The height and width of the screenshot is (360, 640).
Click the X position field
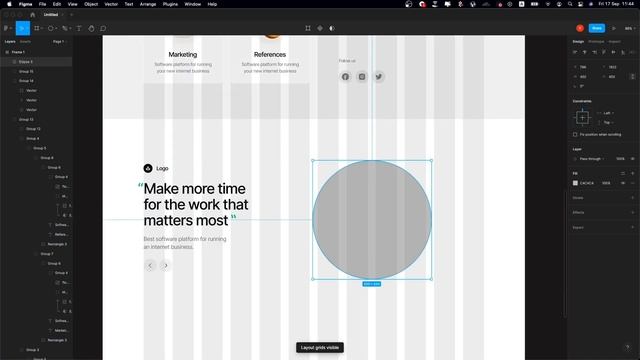click(584, 67)
